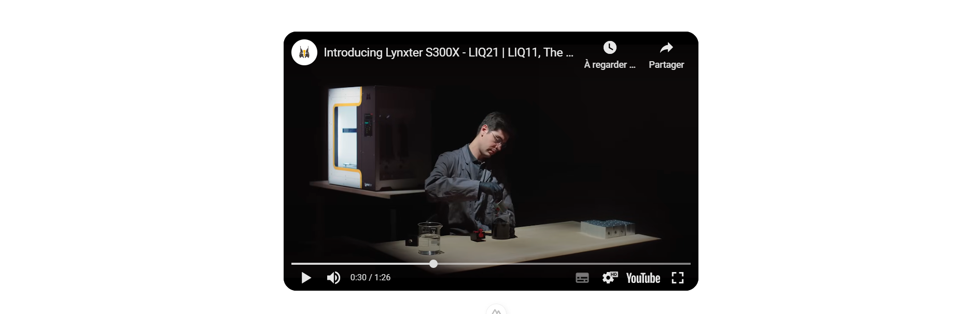Click the "Partager" label
Image resolution: width=980 pixels, height=314 pixels.
666,65
